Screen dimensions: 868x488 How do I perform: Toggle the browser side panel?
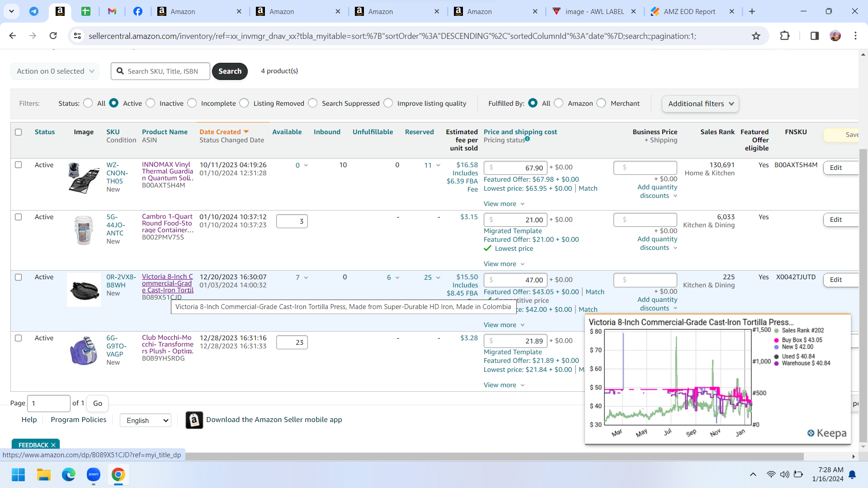pyautogui.click(x=814, y=36)
